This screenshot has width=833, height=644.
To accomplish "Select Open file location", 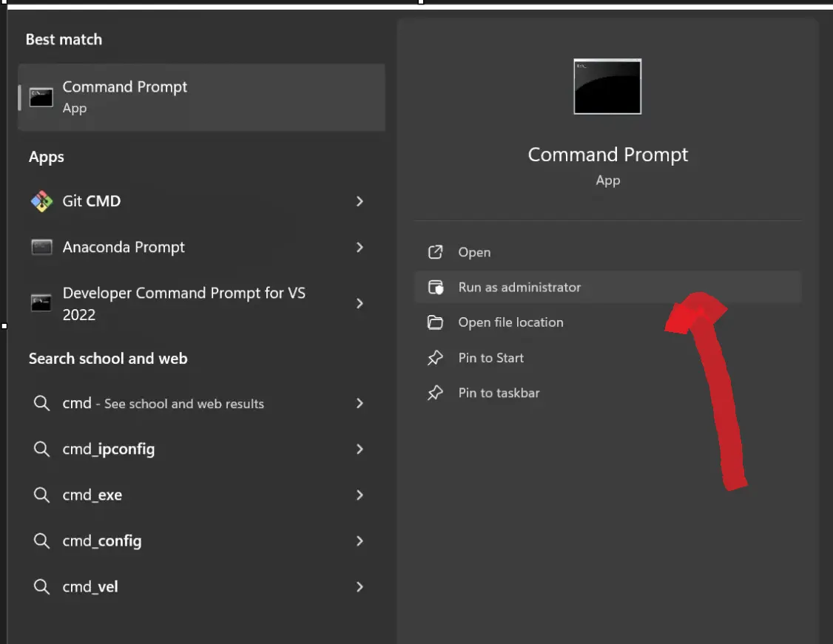I will (x=607, y=322).
